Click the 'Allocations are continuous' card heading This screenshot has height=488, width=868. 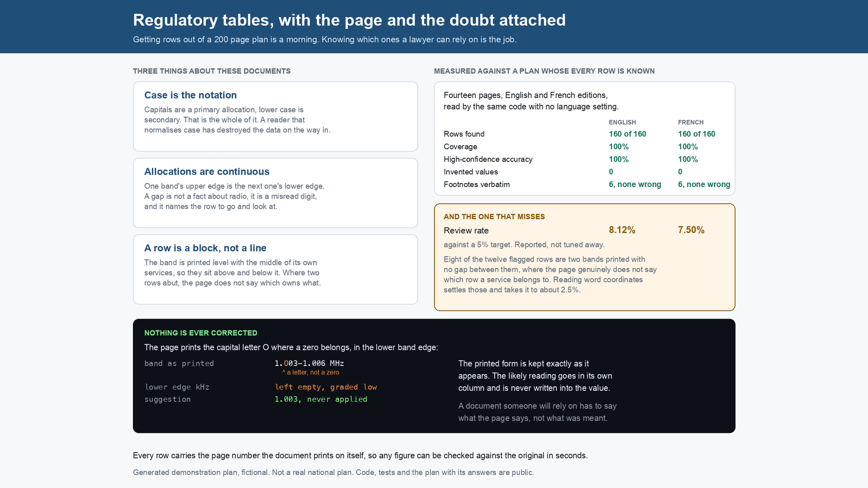tap(207, 172)
